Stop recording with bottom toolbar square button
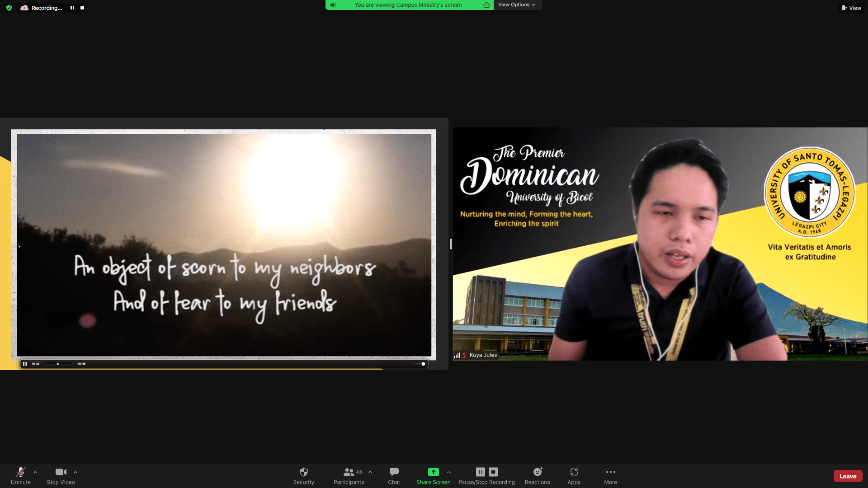The image size is (868, 488). click(493, 472)
